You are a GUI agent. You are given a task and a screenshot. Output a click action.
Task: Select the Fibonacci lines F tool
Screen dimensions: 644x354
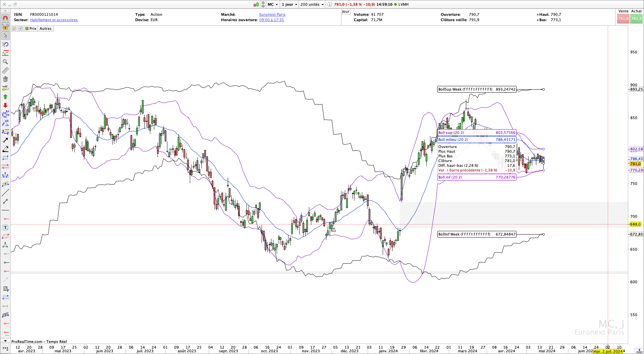pyautogui.click(x=5, y=289)
